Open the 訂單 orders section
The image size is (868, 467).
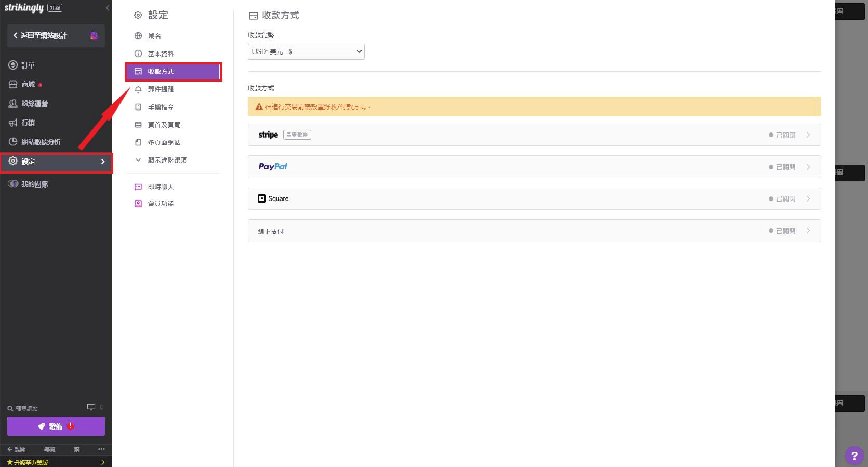pyautogui.click(x=28, y=65)
